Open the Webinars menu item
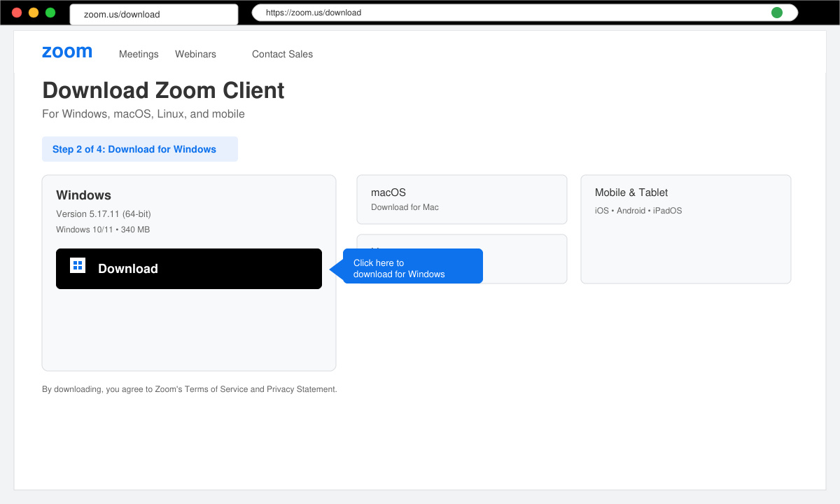Screen dimensions: 840x504 195,54
